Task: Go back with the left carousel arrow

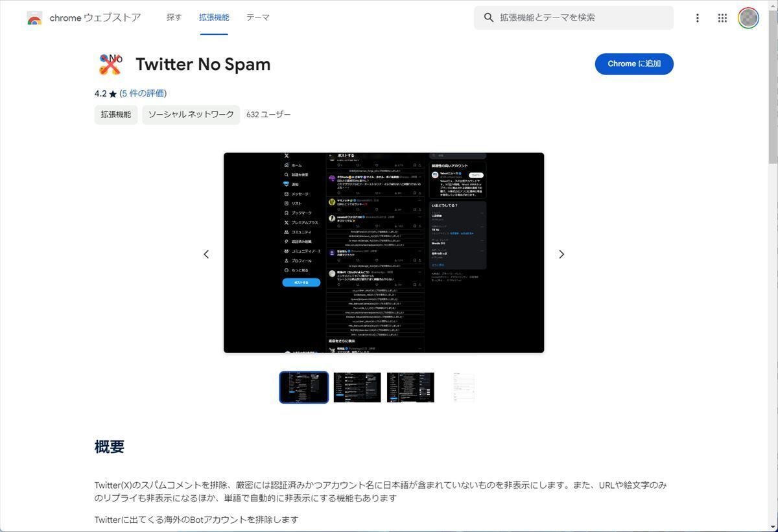Action: tap(206, 254)
